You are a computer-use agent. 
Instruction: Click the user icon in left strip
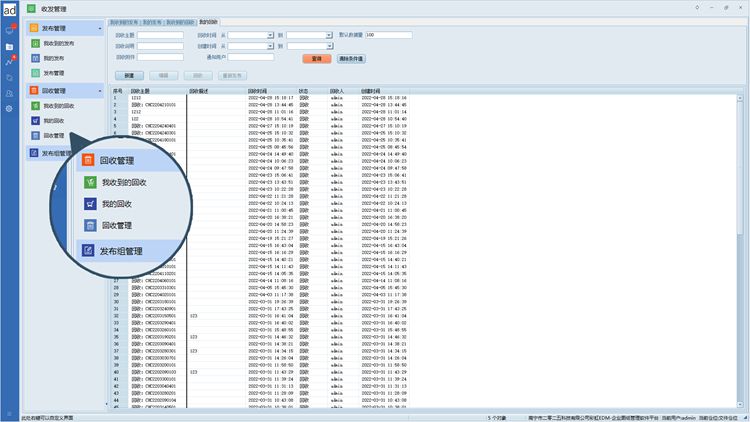[x=9, y=92]
